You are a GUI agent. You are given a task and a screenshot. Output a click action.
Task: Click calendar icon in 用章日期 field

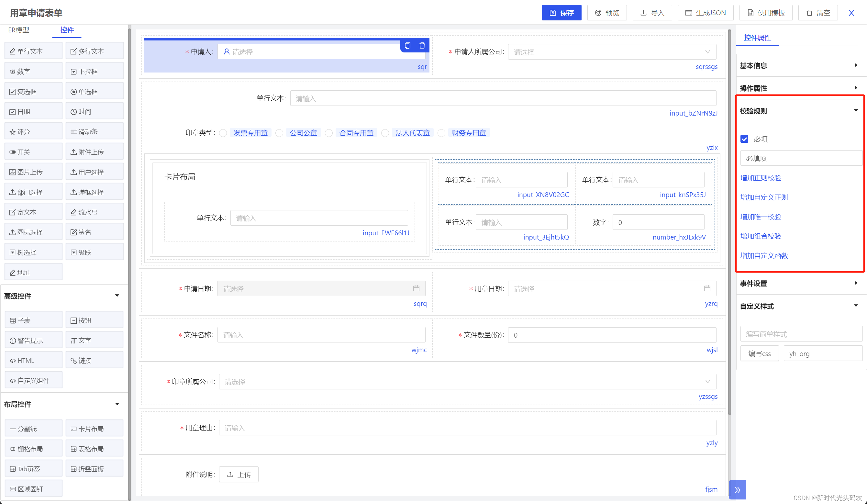click(707, 288)
